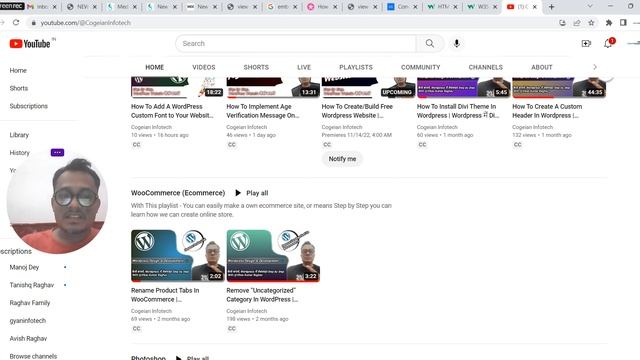The height and width of the screenshot is (360, 640).
Task: Click the purple badge beside History
Action: pyautogui.click(x=57, y=152)
